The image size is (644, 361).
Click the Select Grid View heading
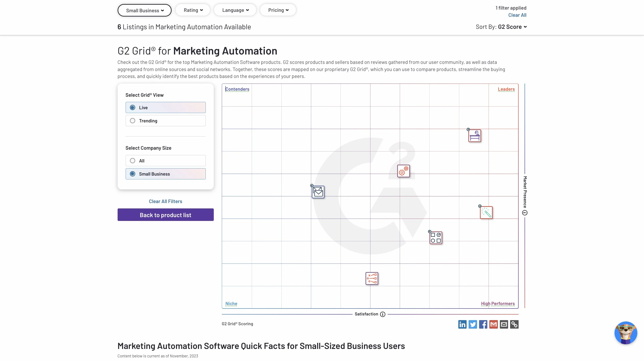[145, 95]
